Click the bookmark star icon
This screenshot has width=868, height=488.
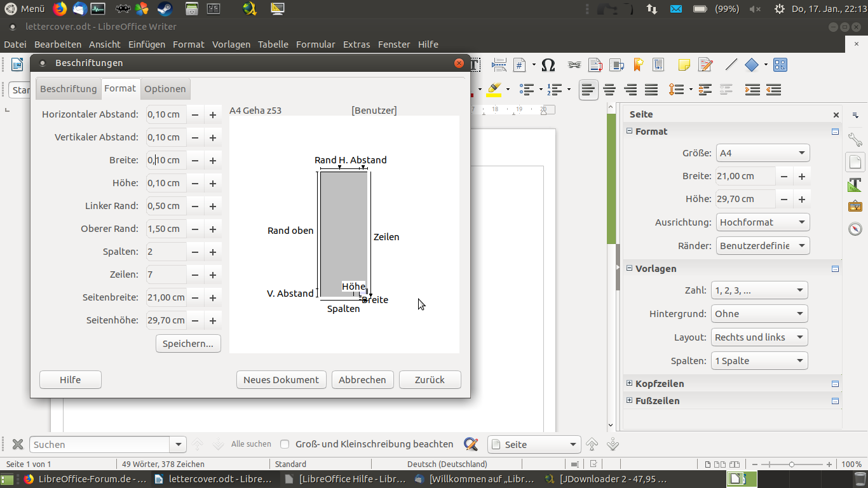point(638,65)
